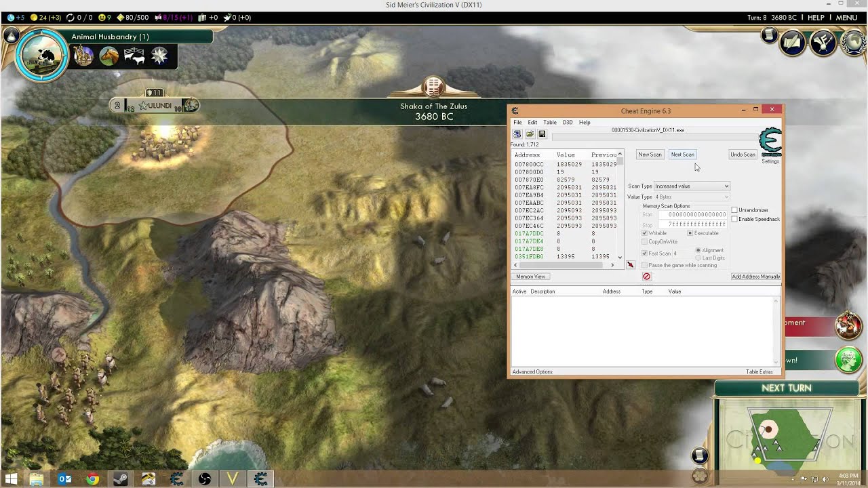Open Steam from the taskbar
Viewport: 868px width, 488px height.
[x=120, y=479]
